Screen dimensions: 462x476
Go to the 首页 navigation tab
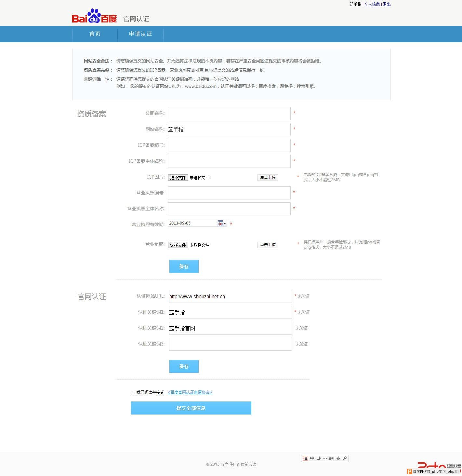[95, 34]
